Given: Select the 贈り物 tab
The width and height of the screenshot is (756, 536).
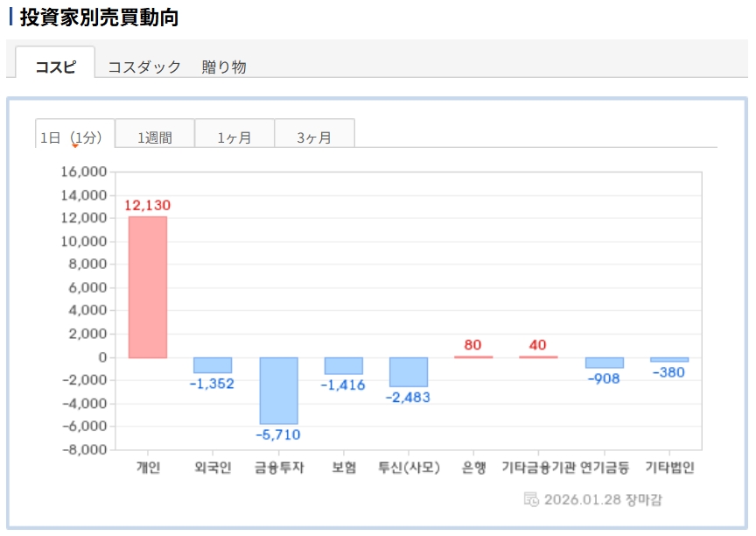Looking at the screenshot, I should tap(224, 67).
